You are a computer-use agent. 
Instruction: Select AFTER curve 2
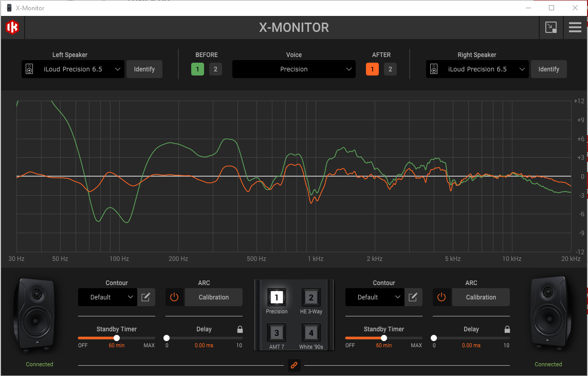click(x=391, y=69)
